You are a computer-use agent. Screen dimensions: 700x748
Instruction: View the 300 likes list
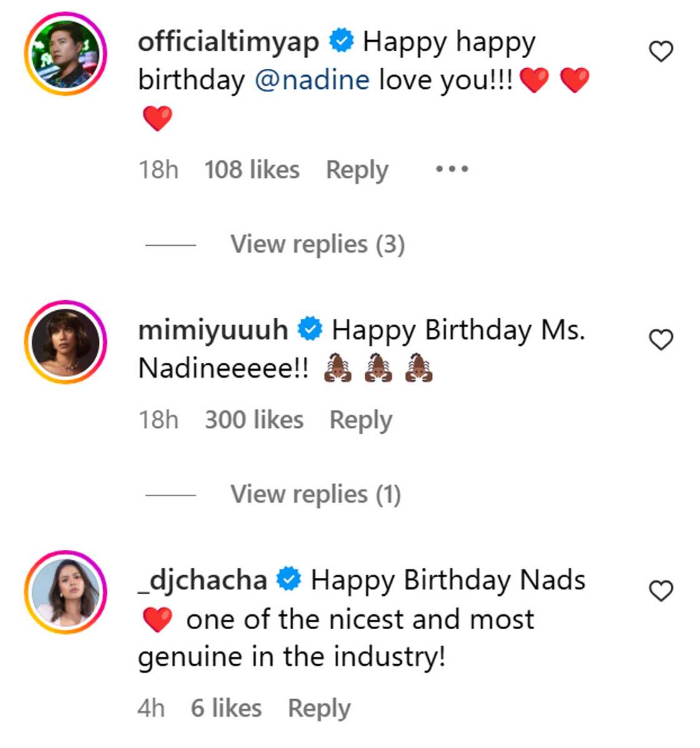tap(254, 420)
